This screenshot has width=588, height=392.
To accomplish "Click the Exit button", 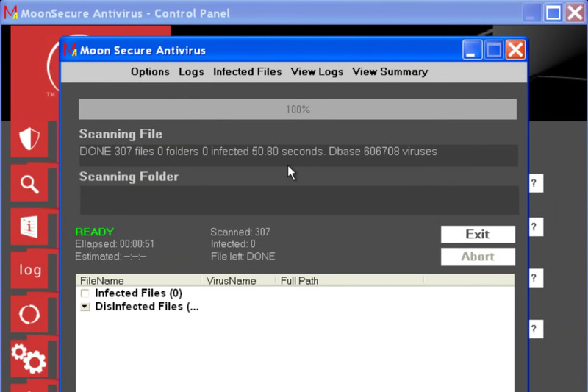I will pyautogui.click(x=478, y=235).
